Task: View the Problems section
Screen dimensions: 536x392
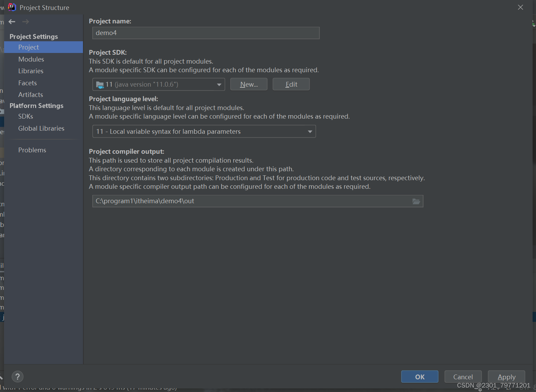Action: pyautogui.click(x=32, y=150)
